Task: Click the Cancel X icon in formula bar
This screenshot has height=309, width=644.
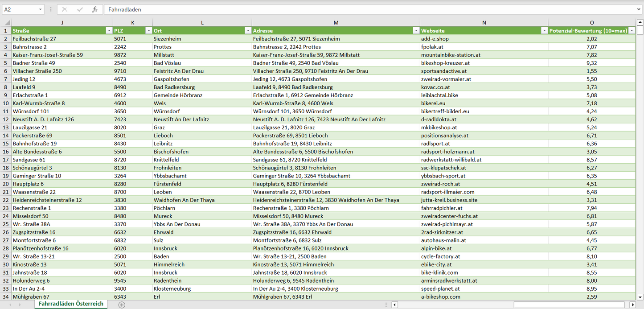Action: click(65, 9)
